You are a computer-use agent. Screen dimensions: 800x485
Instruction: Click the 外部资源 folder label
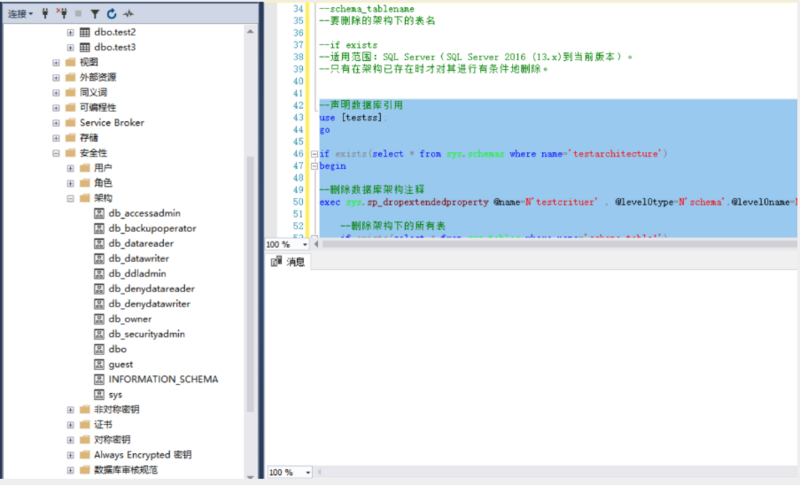[x=98, y=78]
